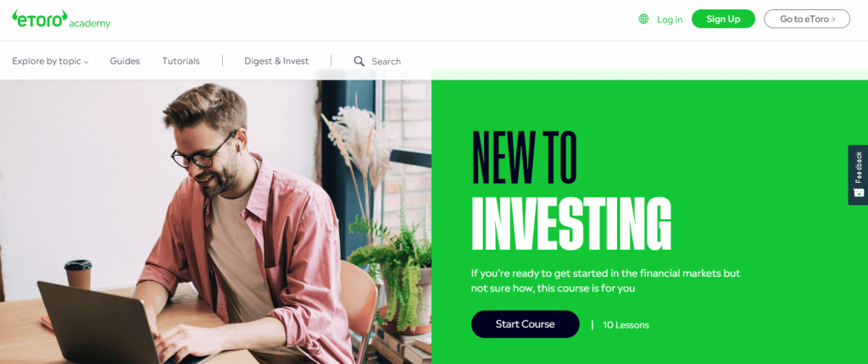Image resolution: width=868 pixels, height=364 pixels.
Task: Click the green Sign Up button
Action: click(724, 19)
